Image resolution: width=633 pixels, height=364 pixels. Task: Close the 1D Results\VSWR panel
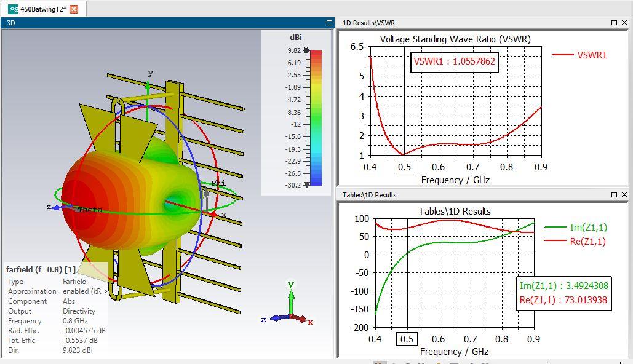pyautogui.click(x=624, y=23)
